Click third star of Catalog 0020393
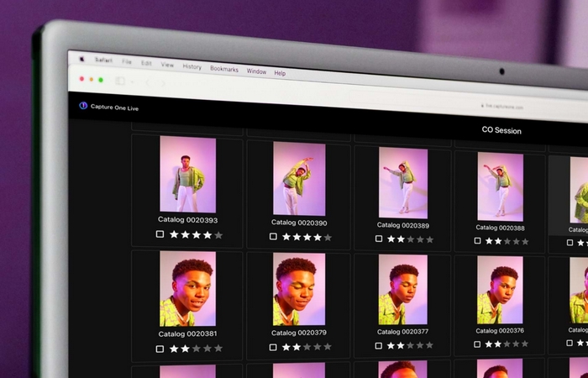This screenshot has width=588, height=378. click(x=197, y=234)
